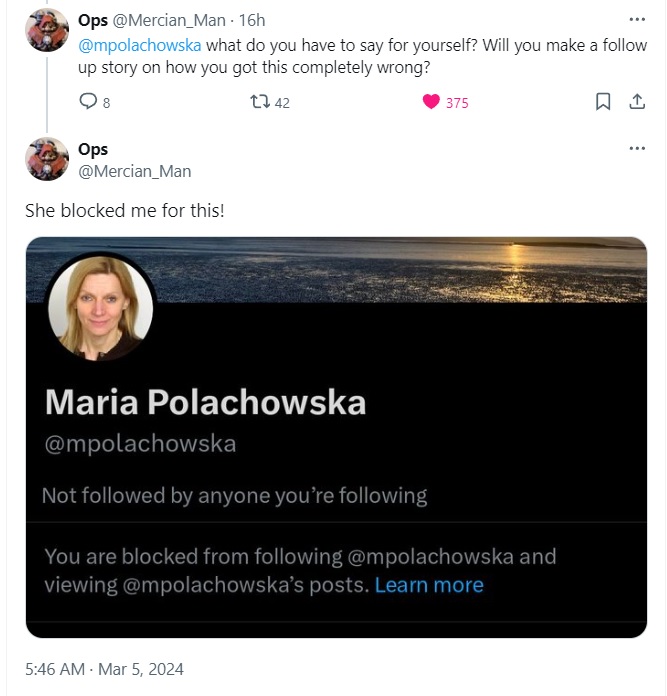
Task: Toggle the pink heart like icon
Action: [431, 102]
